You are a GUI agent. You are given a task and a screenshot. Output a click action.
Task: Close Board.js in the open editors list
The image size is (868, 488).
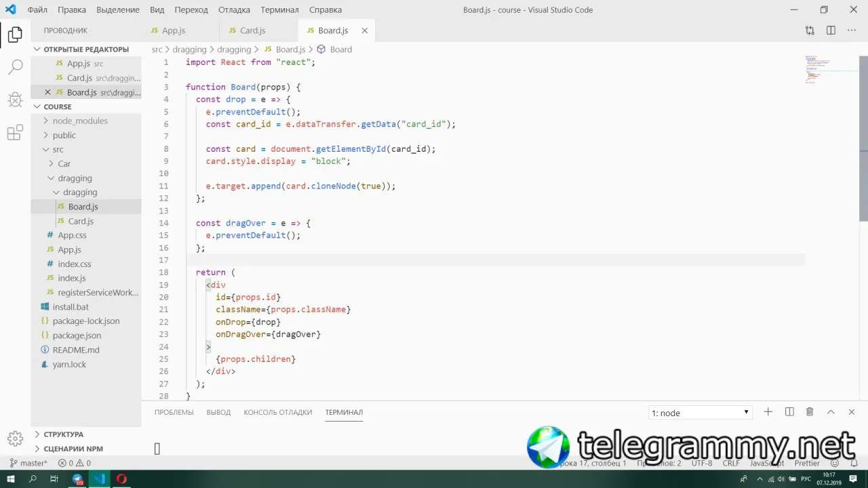click(x=47, y=92)
